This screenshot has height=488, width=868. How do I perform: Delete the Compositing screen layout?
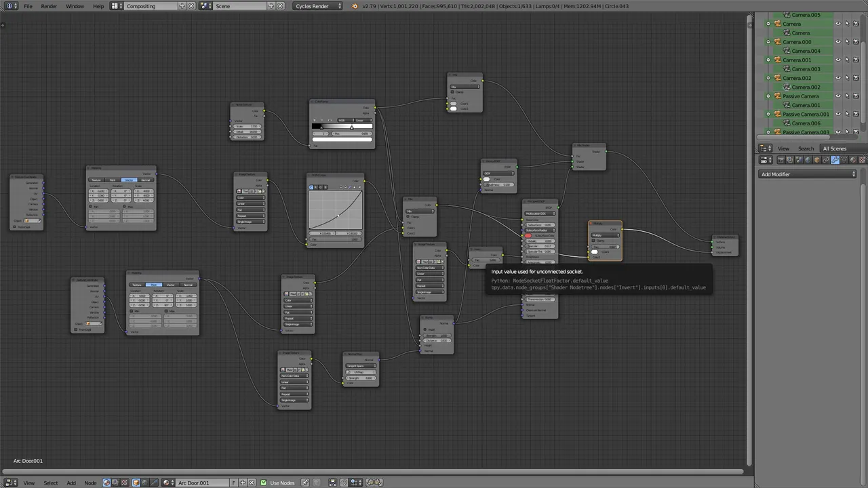191,6
